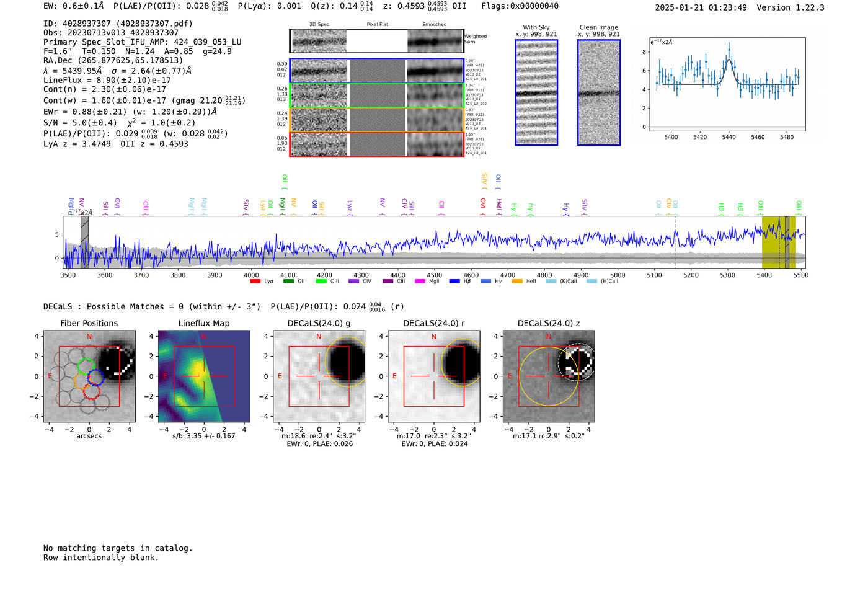Click the purple CIV legend swatch
Viewport: 868px width, 591px height.
(354, 282)
